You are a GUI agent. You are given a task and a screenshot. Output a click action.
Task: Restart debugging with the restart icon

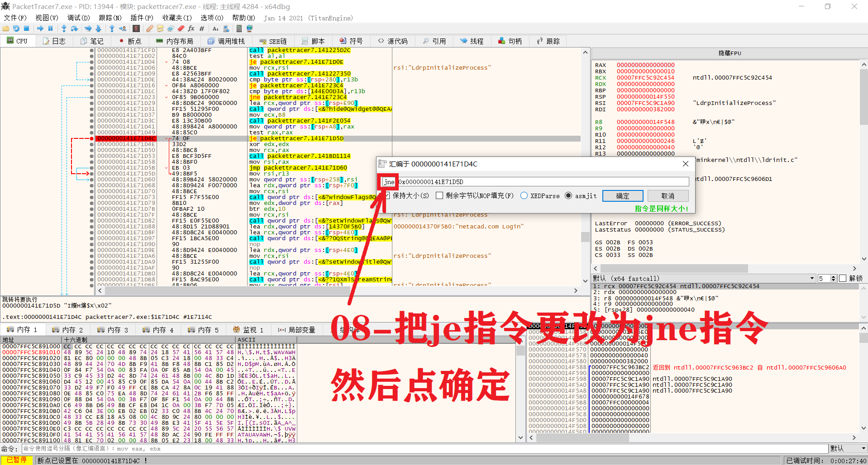click(x=16, y=28)
